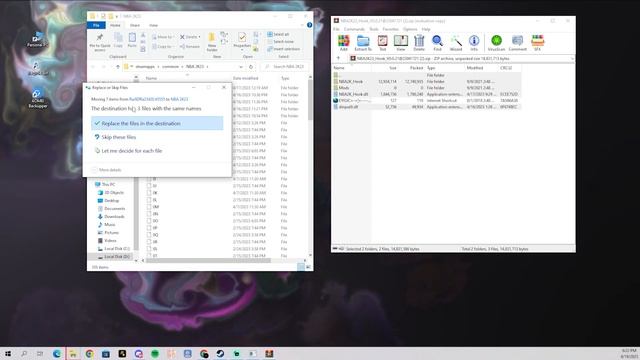Tick the checkbox beside file DS
Viewport: 640px width, 360px height.
149,249
